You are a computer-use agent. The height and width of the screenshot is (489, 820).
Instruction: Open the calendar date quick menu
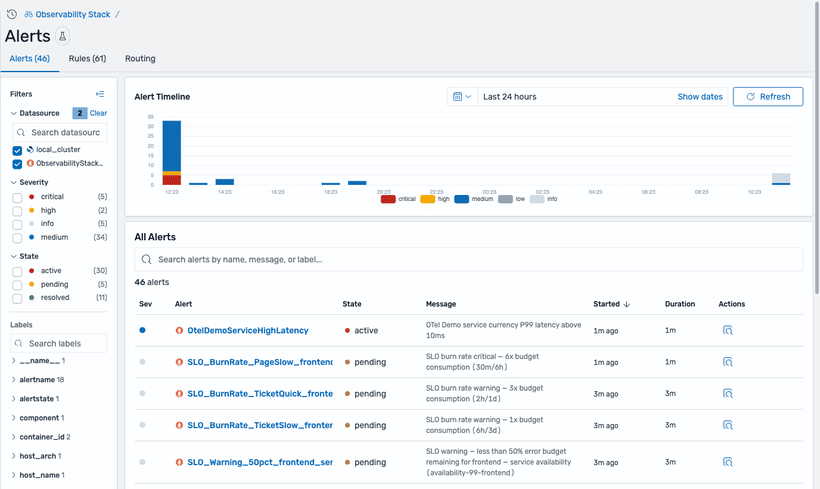pyautogui.click(x=462, y=97)
